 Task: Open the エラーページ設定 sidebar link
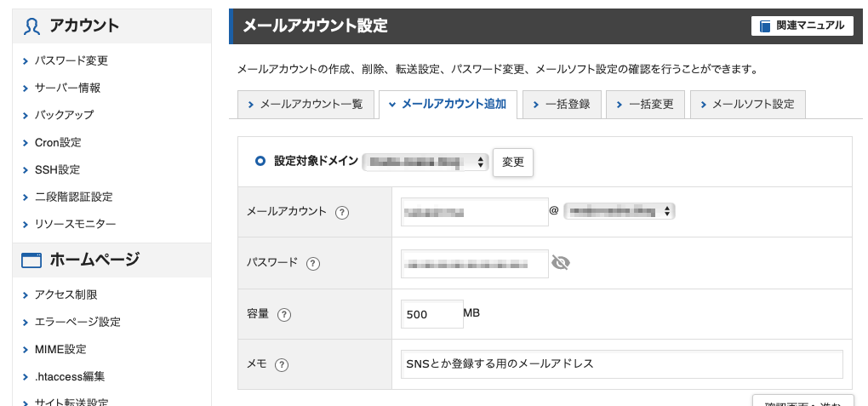click(77, 322)
